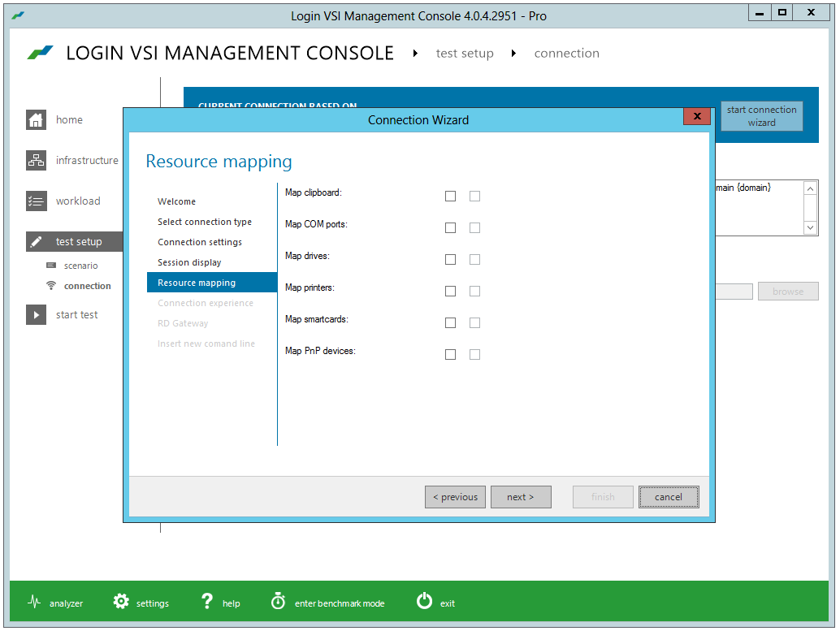Click the test setup pencil icon
Image resolution: width=840 pixels, height=631 pixels.
click(36, 241)
